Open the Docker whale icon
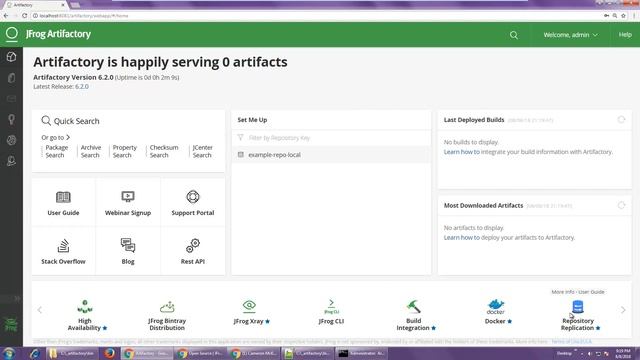This screenshot has width=640, height=360. point(496,306)
